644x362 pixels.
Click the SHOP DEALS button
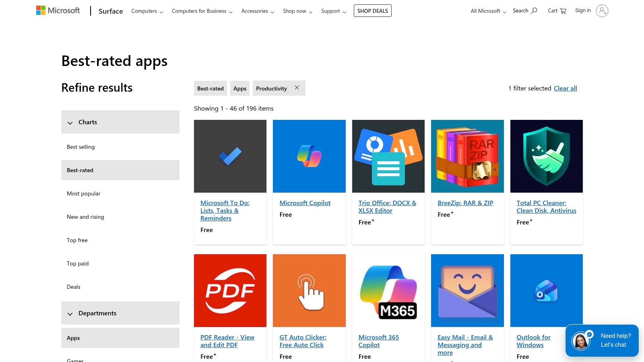(x=372, y=10)
